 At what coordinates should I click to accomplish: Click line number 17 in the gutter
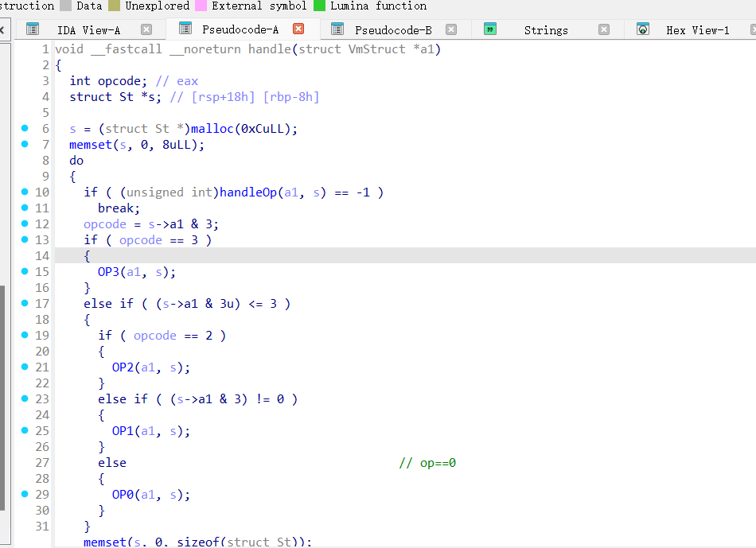point(41,304)
